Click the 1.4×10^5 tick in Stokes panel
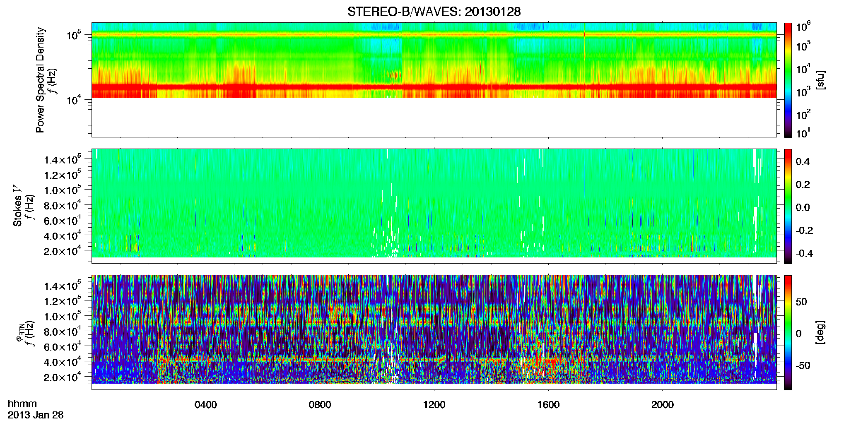Screen dimensions: 868x447 [63, 159]
